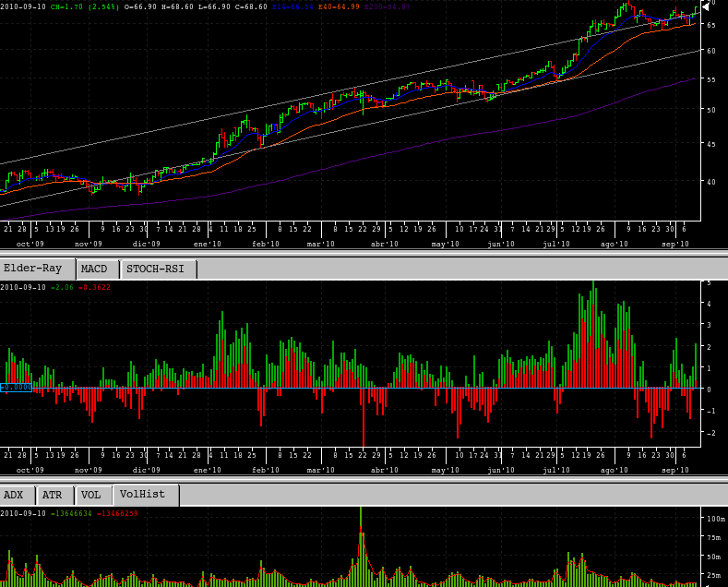Click the white current-price arrow marker on price axis
This screenshot has width=728, height=587.
coord(706,6)
